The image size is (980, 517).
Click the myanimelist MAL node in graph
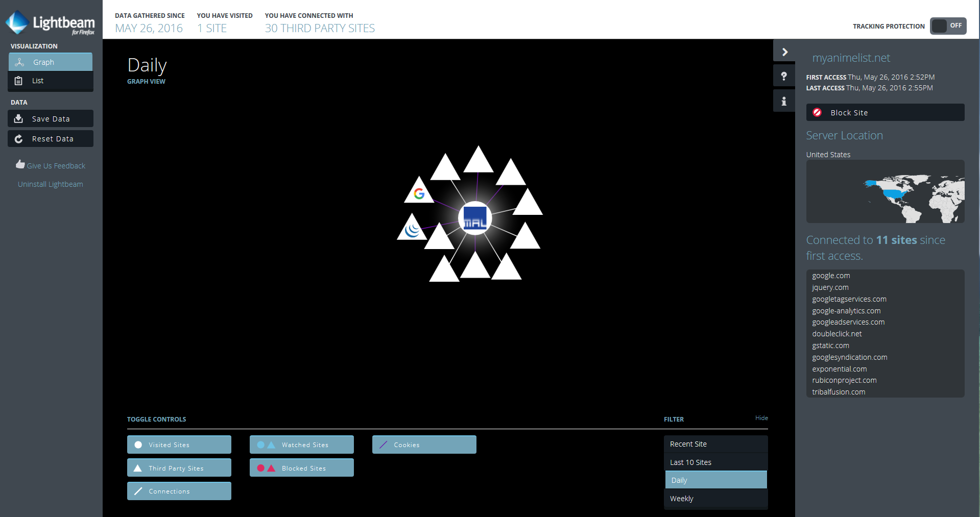click(475, 218)
